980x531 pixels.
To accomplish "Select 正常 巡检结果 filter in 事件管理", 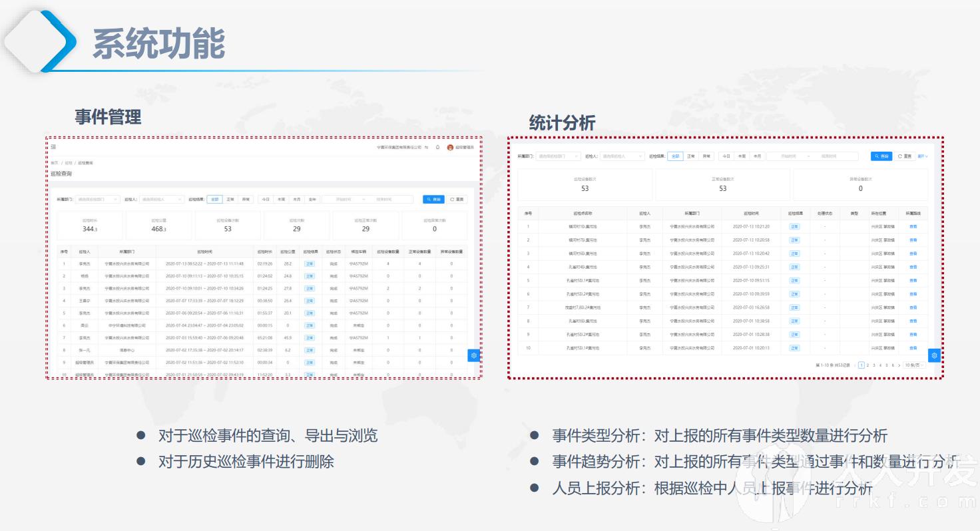I will (x=230, y=199).
